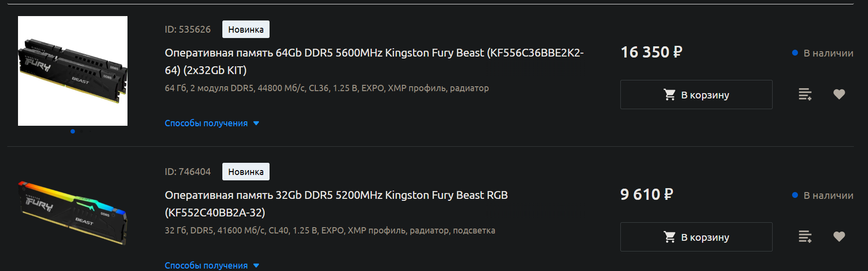Open the black Fury Beast kit thumbnail
Image resolution: width=868 pixels, height=271 pixels.
pyautogui.click(x=72, y=71)
